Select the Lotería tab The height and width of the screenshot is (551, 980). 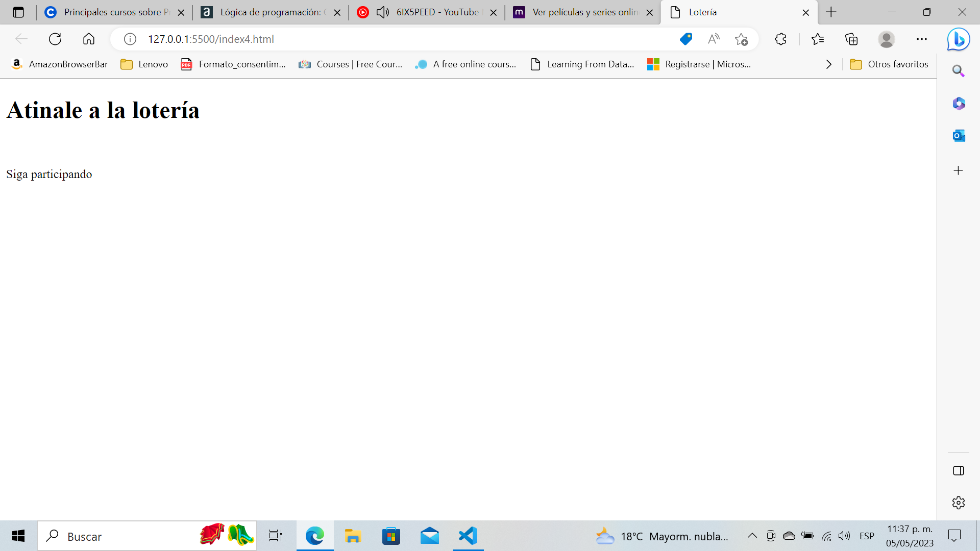click(x=738, y=12)
